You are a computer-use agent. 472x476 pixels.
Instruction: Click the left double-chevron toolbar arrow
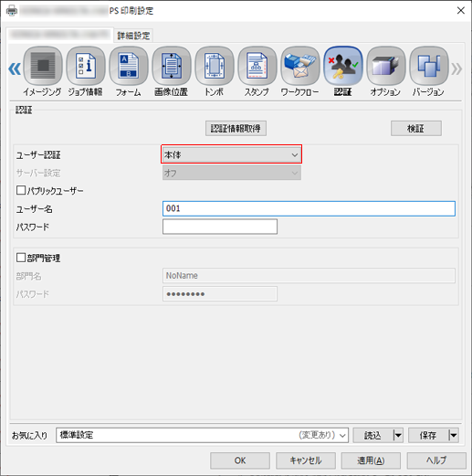[15, 69]
